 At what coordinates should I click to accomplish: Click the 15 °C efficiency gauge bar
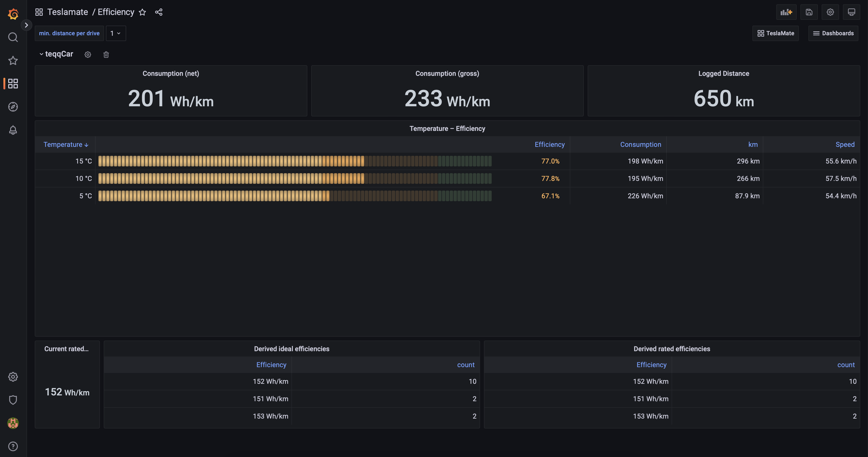(295, 161)
